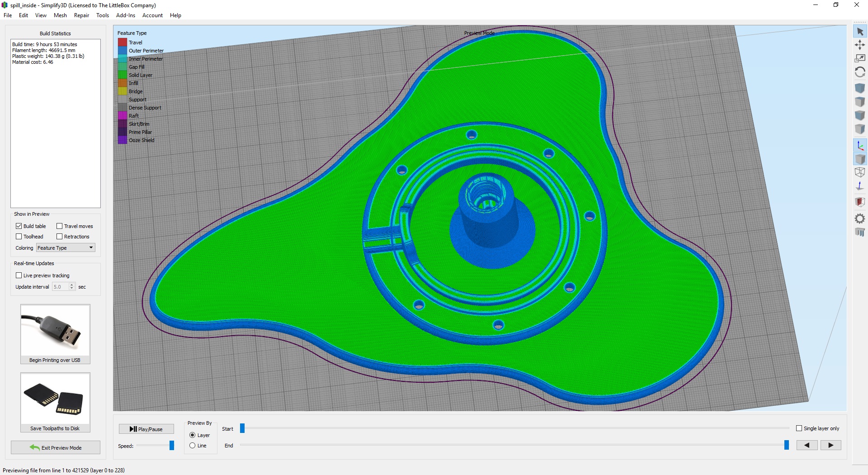
Task: Enable Live preview tracking
Action: 19,275
